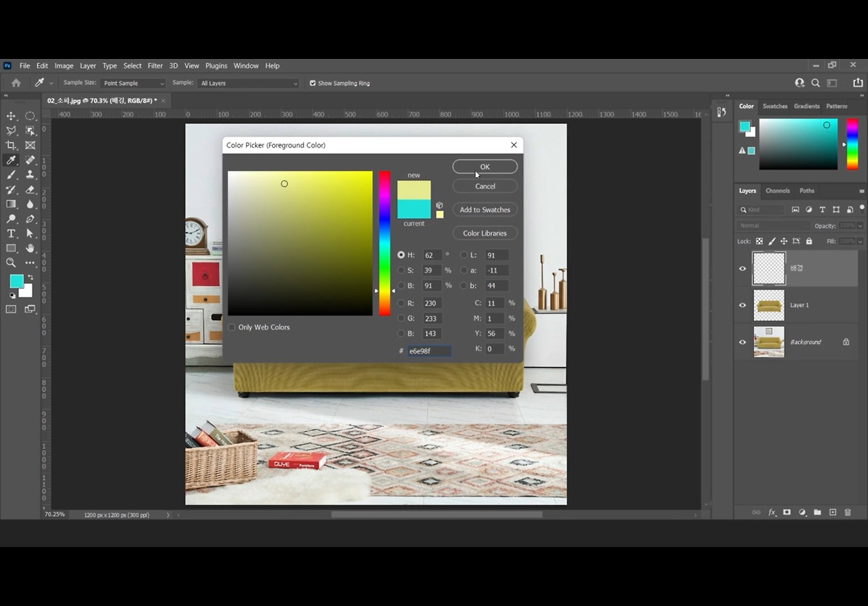868x606 pixels.
Task: Click the Add to Swatches button
Action: [x=485, y=210]
